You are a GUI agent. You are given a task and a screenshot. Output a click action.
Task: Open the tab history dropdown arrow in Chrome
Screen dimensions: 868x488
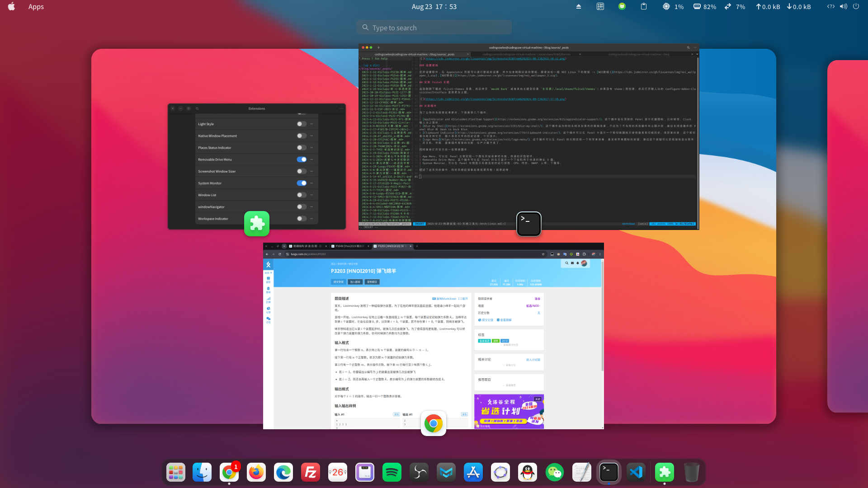click(284, 247)
